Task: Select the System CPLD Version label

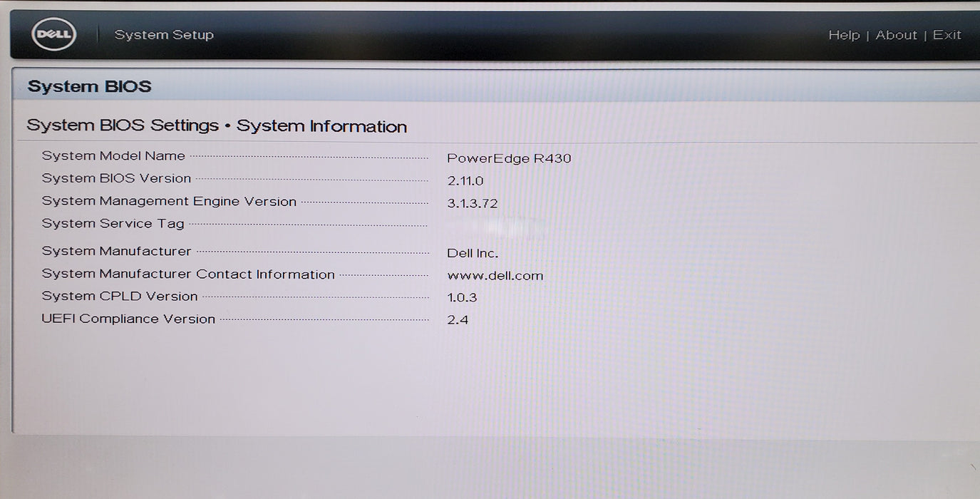Action: pos(120,296)
